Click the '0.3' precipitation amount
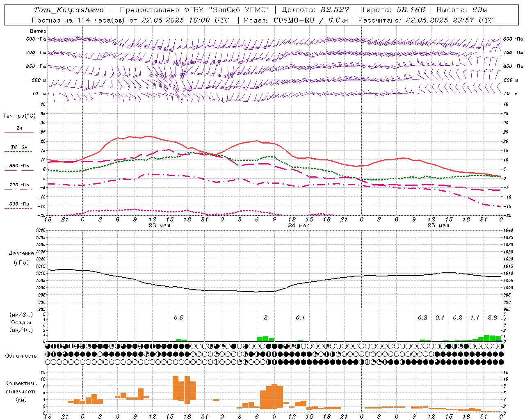 click(x=422, y=317)
